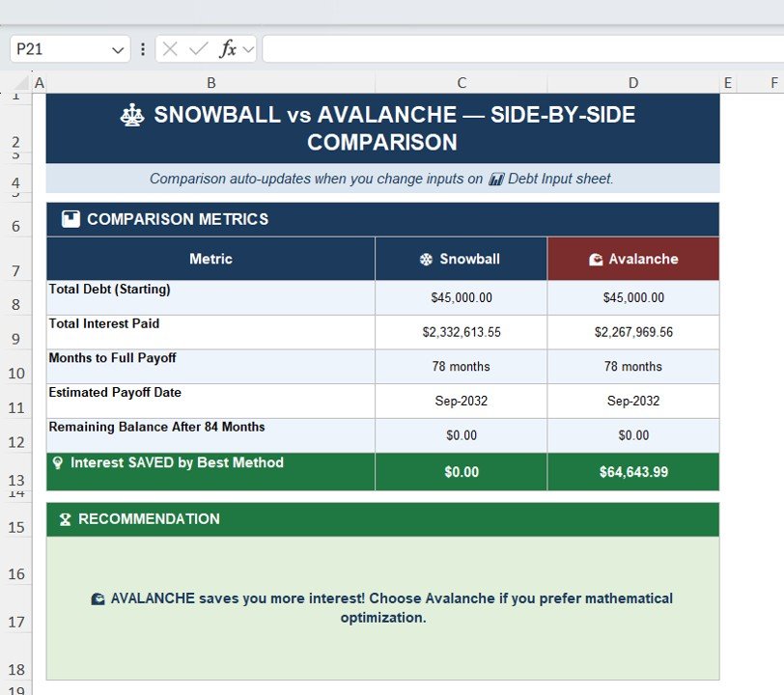Click the Enter checkmark icon in formula bar

199,49
